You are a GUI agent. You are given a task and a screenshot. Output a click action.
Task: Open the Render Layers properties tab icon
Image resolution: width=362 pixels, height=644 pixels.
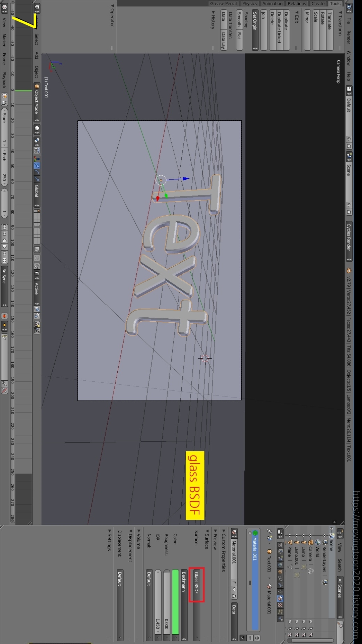coord(280,551)
